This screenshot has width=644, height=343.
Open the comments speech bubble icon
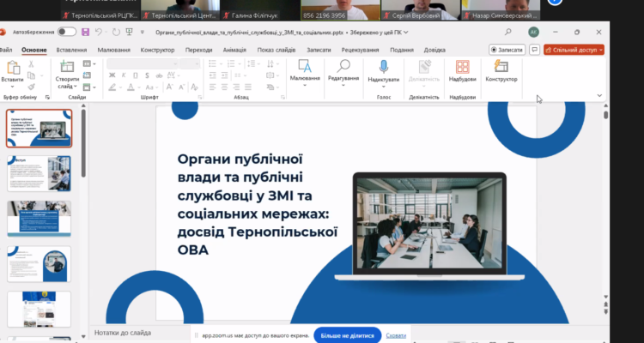click(x=534, y=50)
